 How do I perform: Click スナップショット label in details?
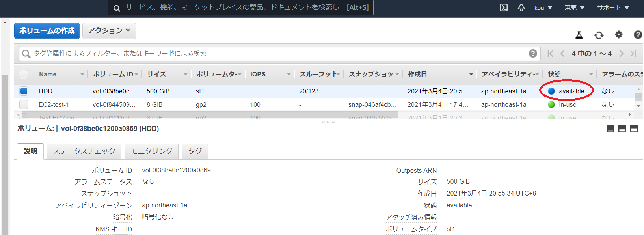click(x=106, y=194)
